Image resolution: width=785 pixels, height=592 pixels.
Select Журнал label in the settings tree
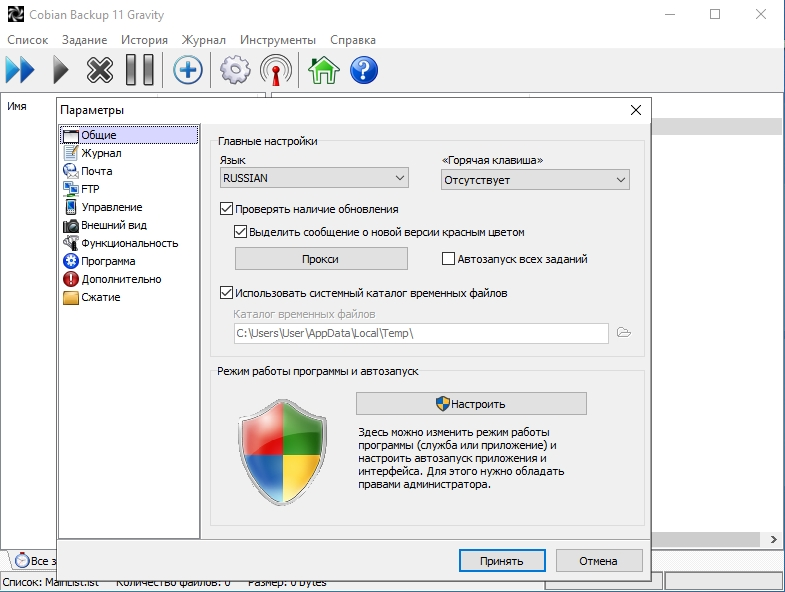tap(101, 153)
